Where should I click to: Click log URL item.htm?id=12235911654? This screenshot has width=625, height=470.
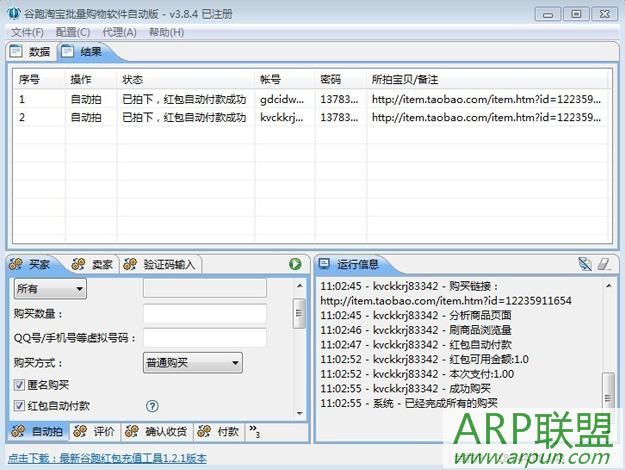pyautogui.click(x=446, y=301)
